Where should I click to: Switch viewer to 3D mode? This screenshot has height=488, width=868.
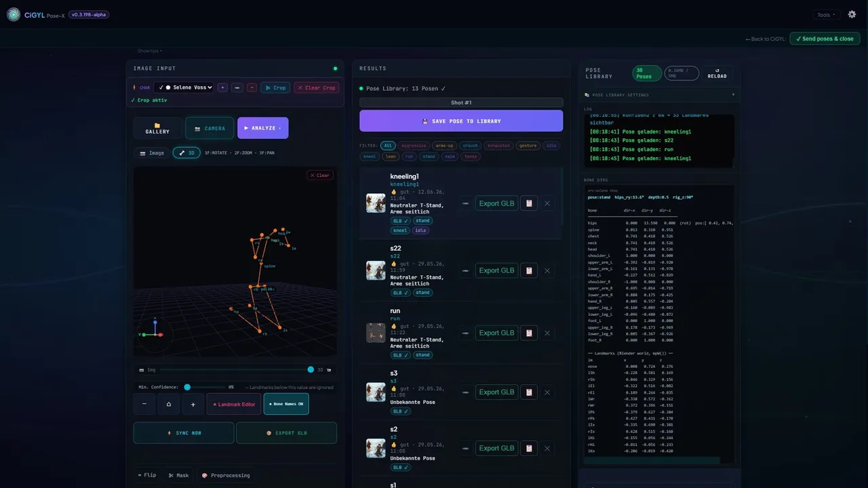(x=186, y=153)
